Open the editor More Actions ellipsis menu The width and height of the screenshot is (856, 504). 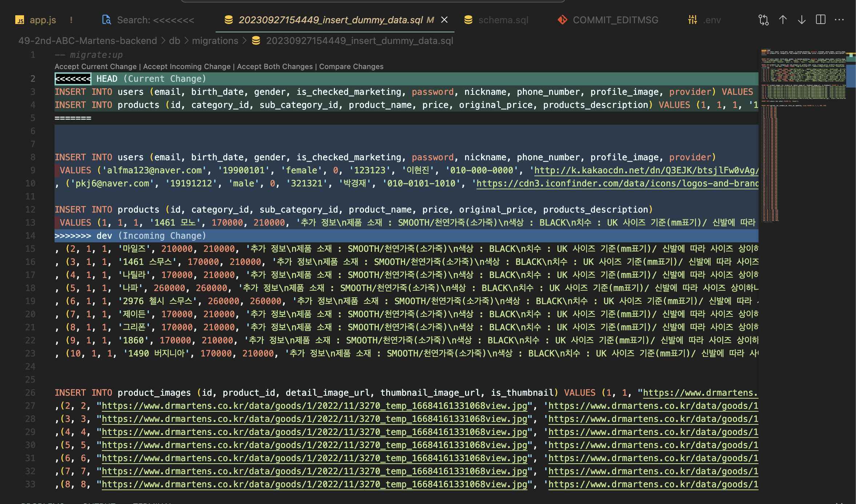[839, 20]
